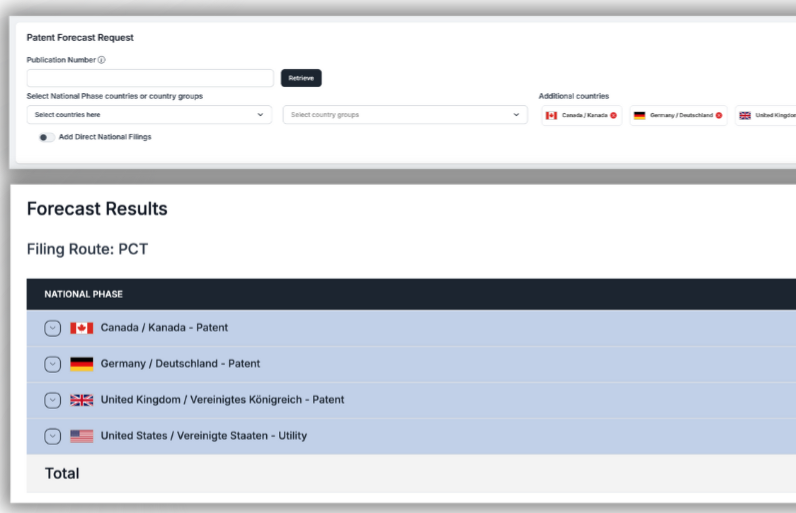Click the info icon beside Publication Number
Image resolution: width=796 pixels, height=513 pixels.
click(102, 60)
